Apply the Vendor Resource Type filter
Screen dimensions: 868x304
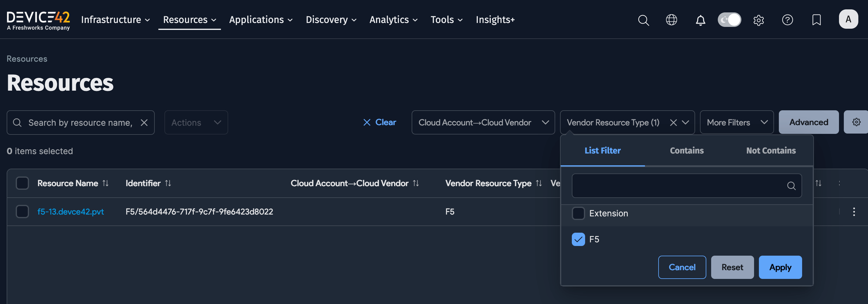pyautogui.click(x=780, y=267)
